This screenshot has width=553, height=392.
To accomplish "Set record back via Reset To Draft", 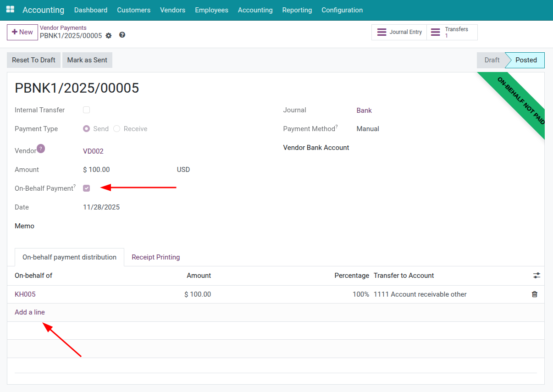I will (x=33, y=60).
